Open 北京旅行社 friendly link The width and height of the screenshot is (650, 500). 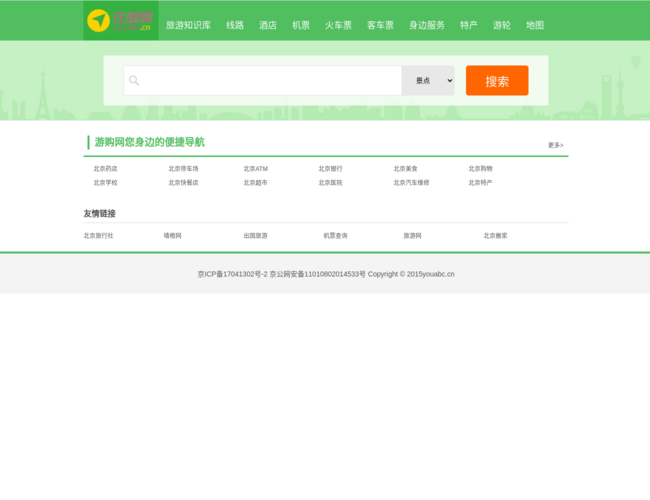pyautogui.click(x=98, y=236)
